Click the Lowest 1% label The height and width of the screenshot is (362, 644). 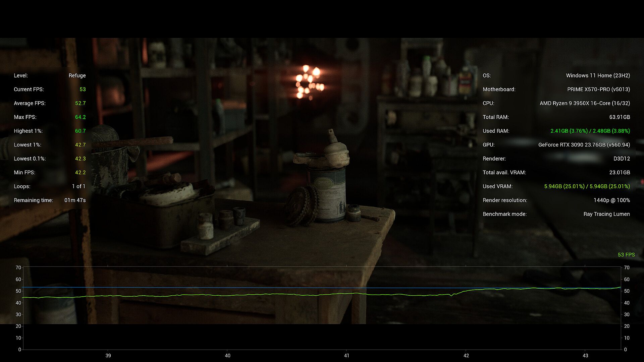(x=28, y=145)
